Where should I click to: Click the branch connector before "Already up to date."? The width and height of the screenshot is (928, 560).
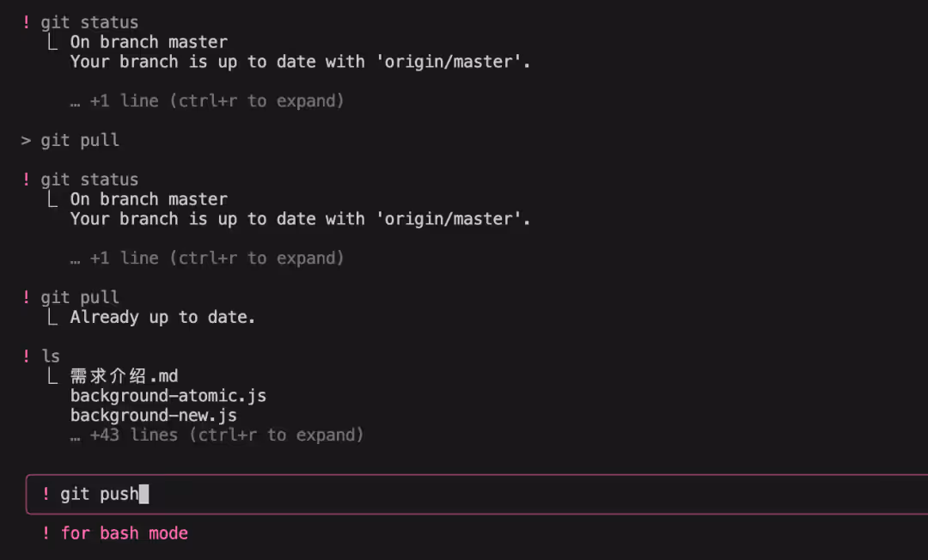click(53, 317)
